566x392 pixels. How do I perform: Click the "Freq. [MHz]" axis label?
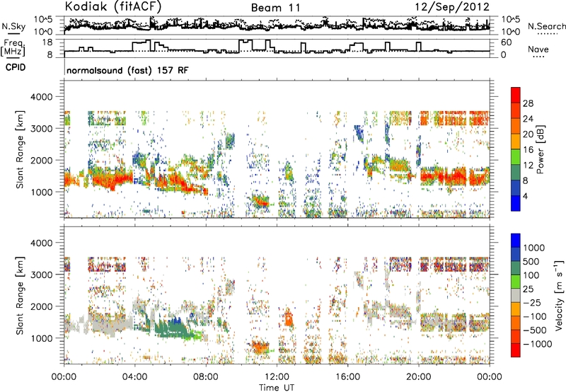tap(13, 48)
